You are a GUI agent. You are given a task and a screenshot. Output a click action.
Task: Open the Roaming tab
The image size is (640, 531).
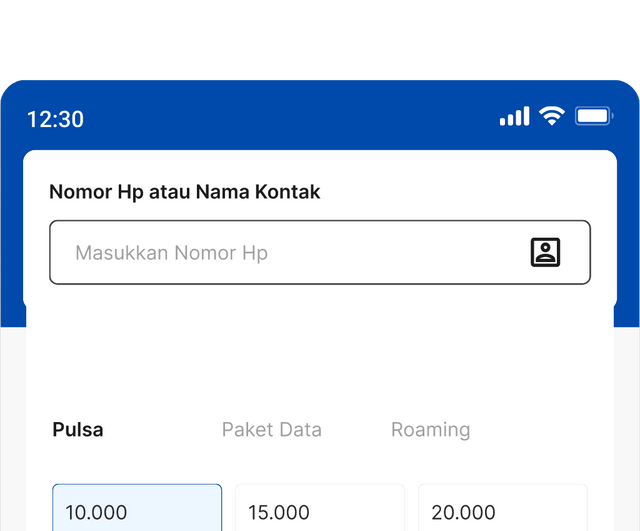(x=431, y=430)
